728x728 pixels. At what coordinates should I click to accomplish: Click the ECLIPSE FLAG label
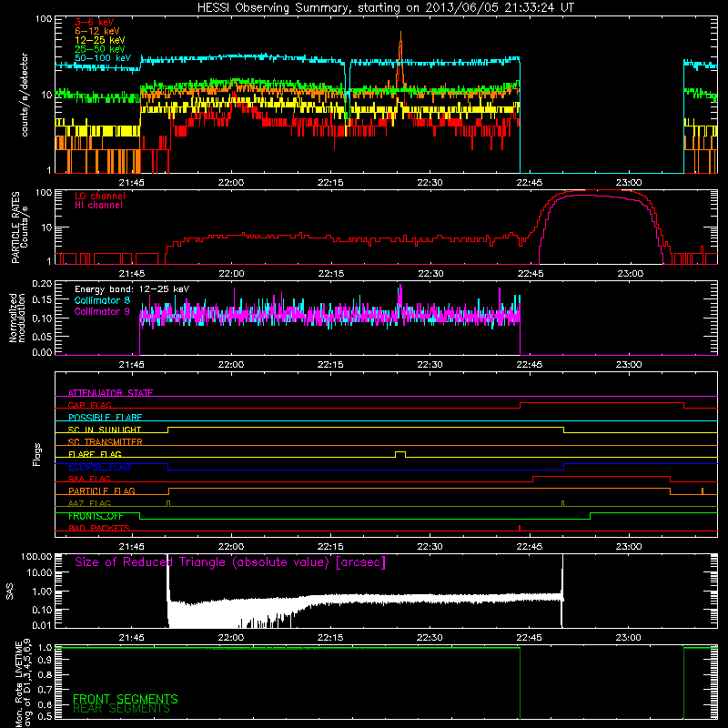coord(99,467)
